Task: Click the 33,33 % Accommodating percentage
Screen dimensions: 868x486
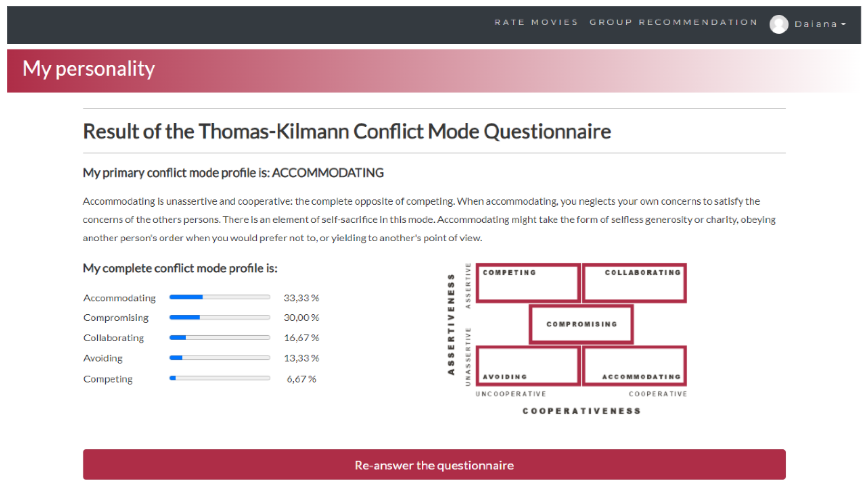Action: [x=301, y=298]
